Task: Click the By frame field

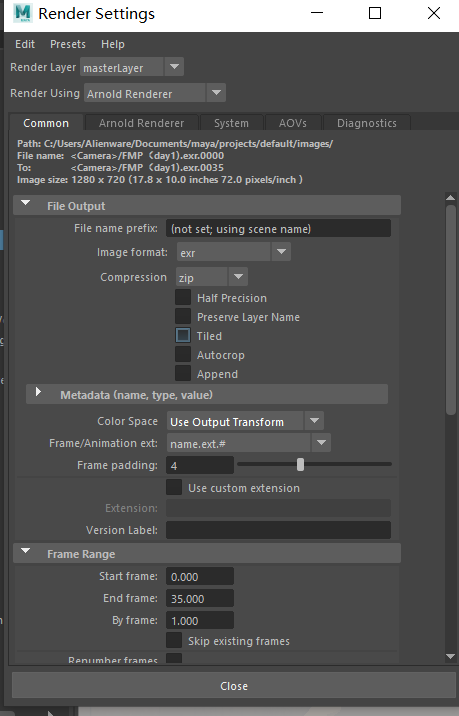Action: (x=200, y=621)
